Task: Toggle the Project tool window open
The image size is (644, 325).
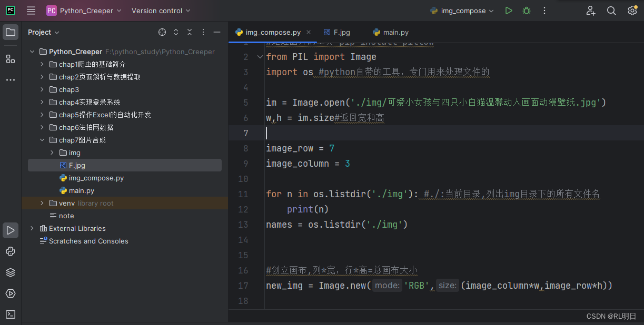Action: click(11, 32)
